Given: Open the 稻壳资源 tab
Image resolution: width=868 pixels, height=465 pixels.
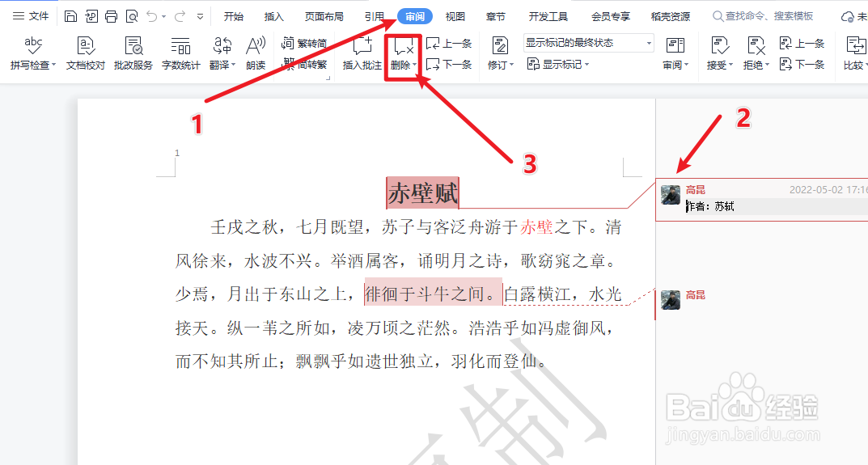Looking at the screenshot, I should pos(671,17).
